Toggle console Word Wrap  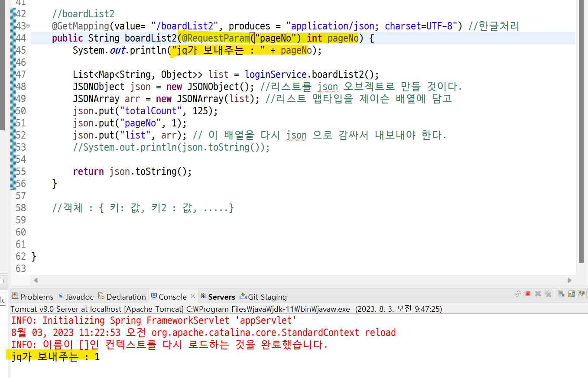581,294
